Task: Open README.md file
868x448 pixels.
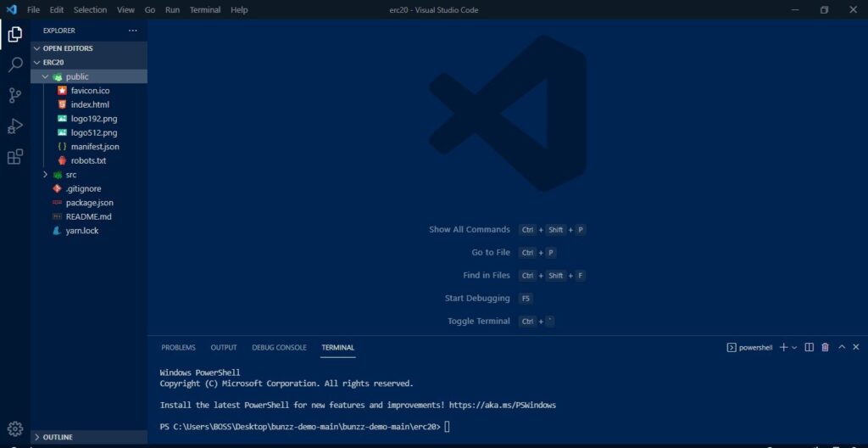Action: coord(89,217)
